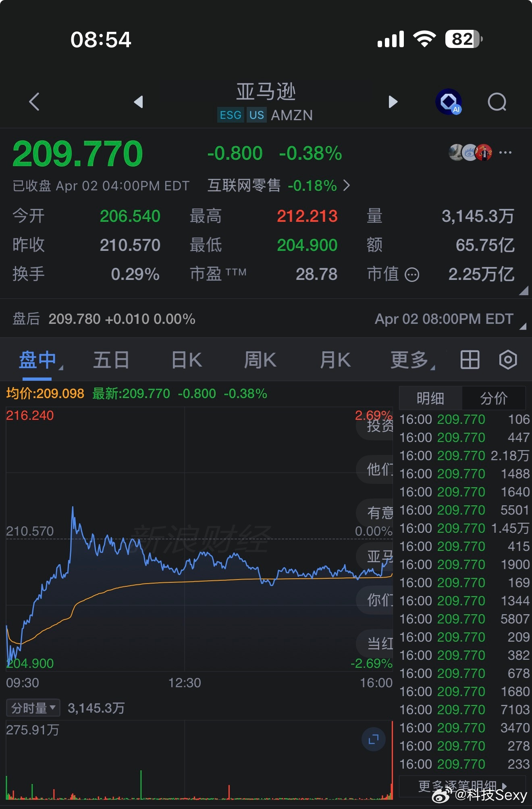
Task: Tap the Wi-Fi status icon
Action: pos(424,39)
